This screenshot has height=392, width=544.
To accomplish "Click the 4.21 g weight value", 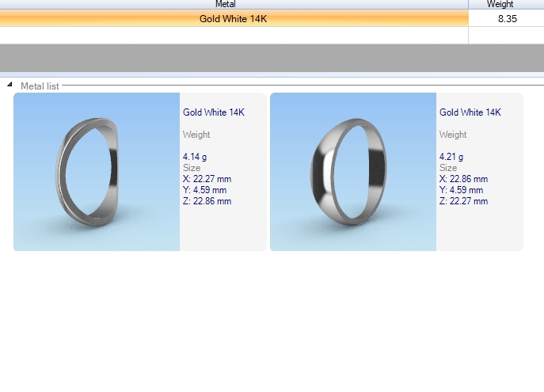I will [452, 157].
